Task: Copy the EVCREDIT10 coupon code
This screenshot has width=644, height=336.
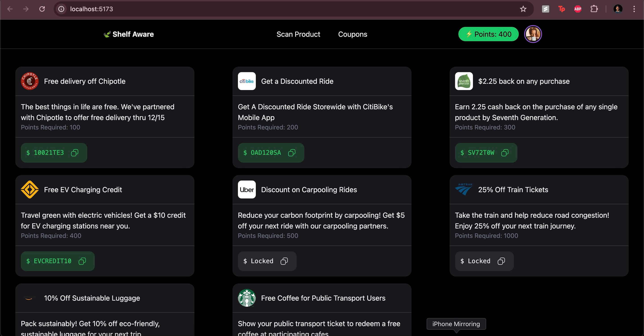Action: pyautogui.click(x=82, y=261)
